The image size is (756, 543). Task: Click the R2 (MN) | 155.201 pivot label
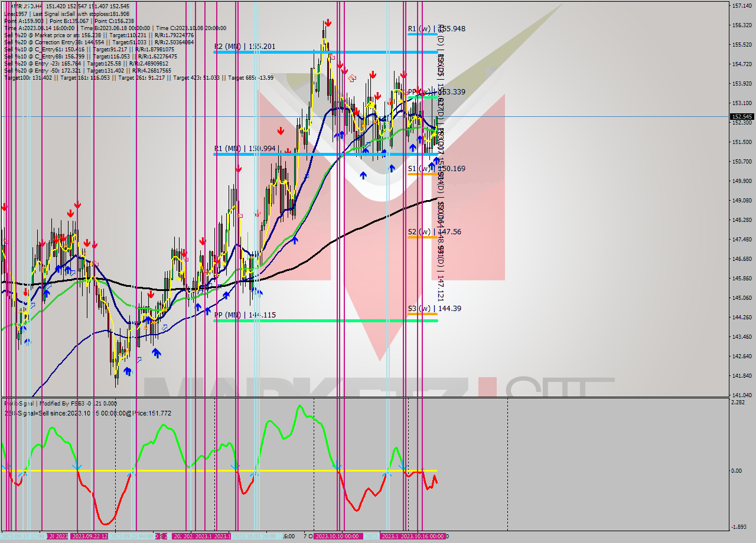click(x=245, y=46)
